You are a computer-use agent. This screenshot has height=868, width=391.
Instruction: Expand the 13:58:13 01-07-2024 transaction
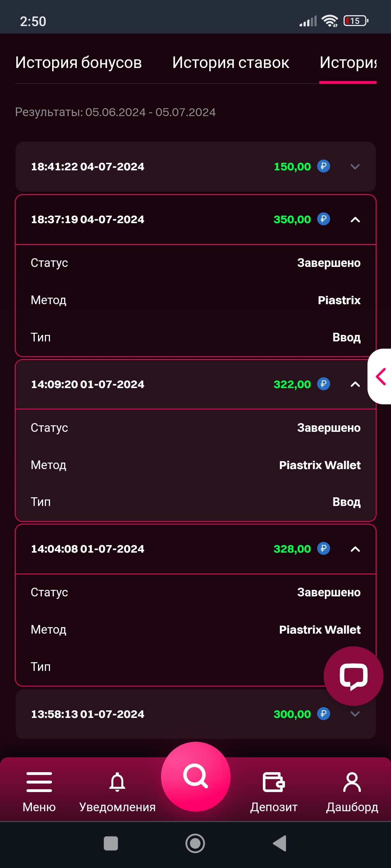point(355,714)
